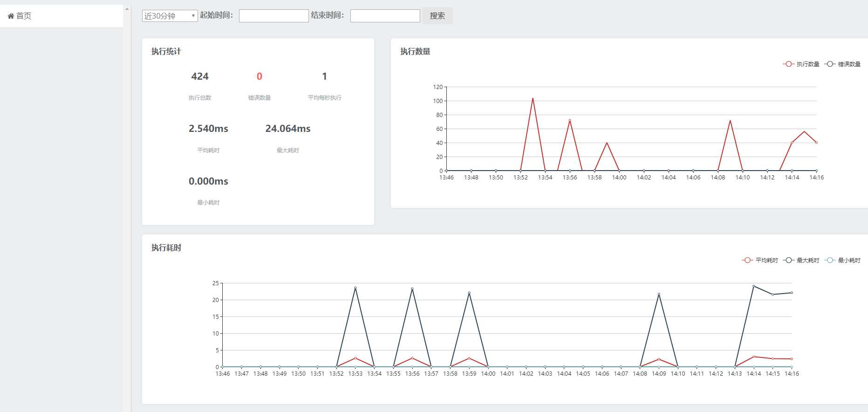Click the 平均每秒执行 label
The width and height of the screenshot is (868, 412).
tap(324, 98)
